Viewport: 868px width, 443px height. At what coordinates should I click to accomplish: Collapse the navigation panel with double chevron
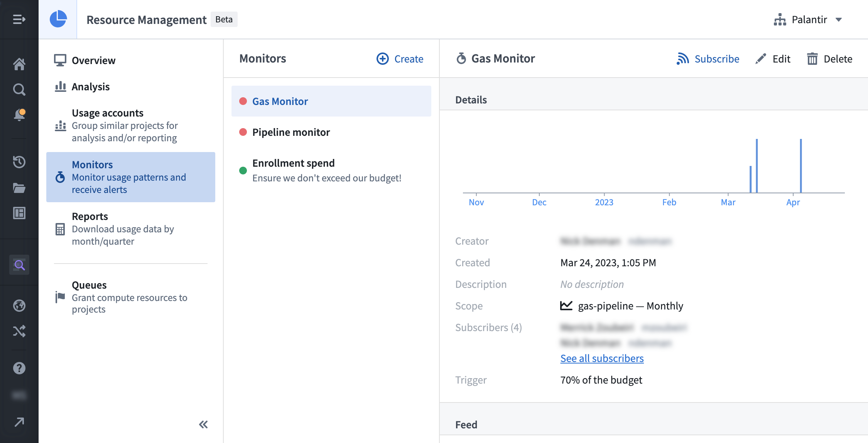click(x=203, y=424)
